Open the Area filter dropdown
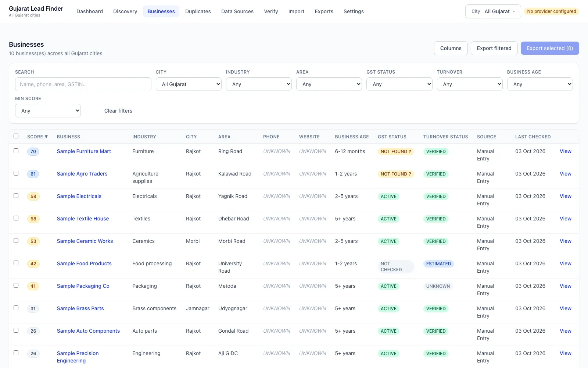This screenshot has height=368, width=588. (x=329, y=84)
